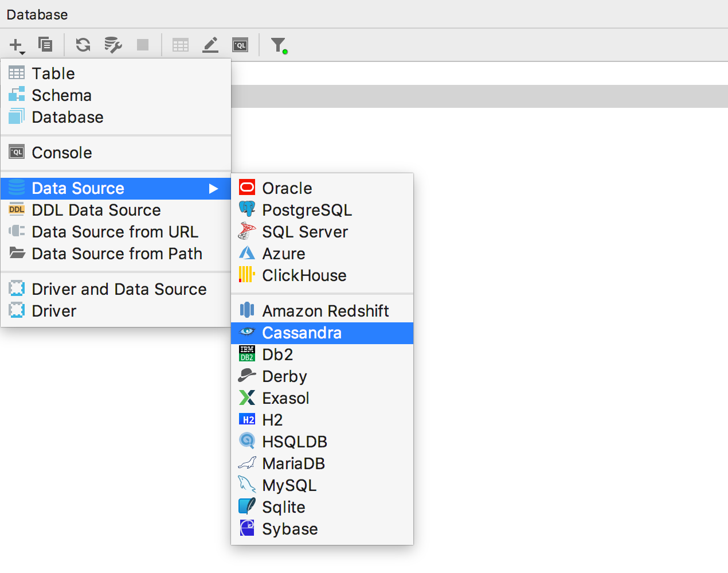Click the Database panel title

[x=37, y=14]
